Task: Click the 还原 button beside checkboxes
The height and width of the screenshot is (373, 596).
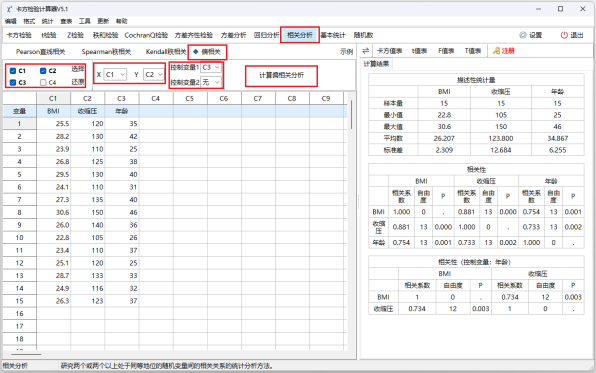Action: pyautogui.click(x=78, y=82)
